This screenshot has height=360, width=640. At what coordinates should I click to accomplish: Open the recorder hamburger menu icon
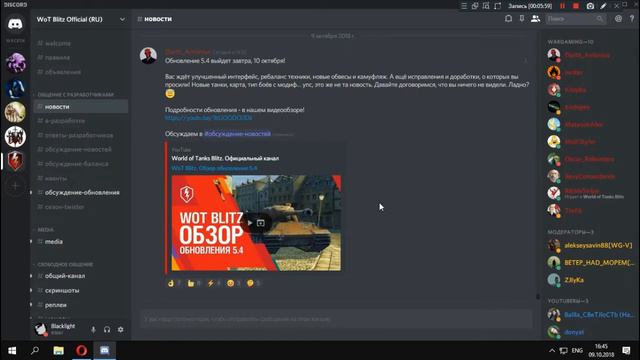point(464,6)
